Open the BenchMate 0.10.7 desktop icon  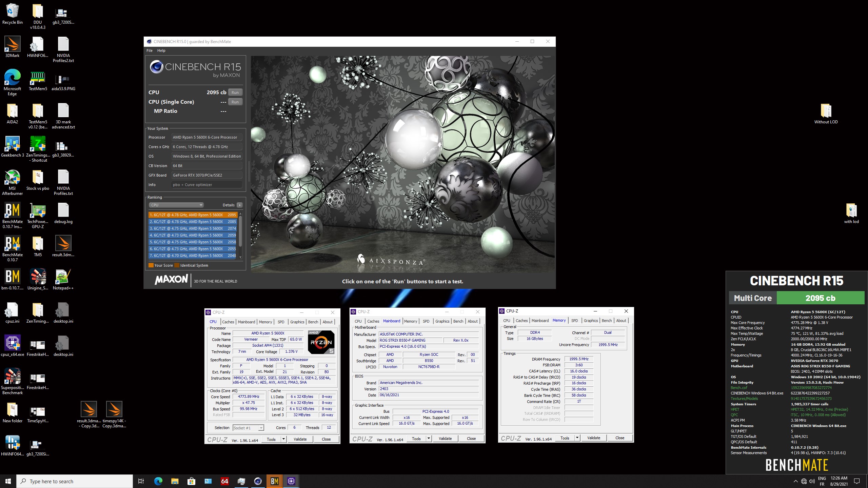[x=12, y=249]
